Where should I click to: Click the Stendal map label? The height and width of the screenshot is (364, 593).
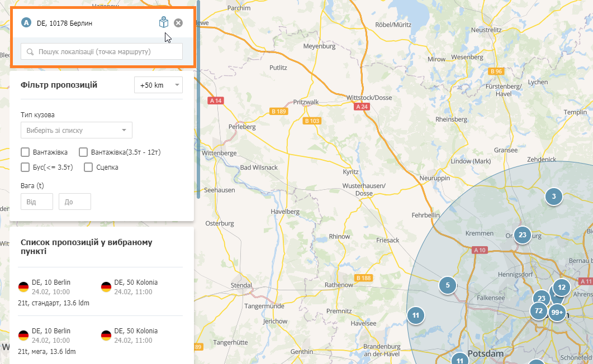coord(241,285)
